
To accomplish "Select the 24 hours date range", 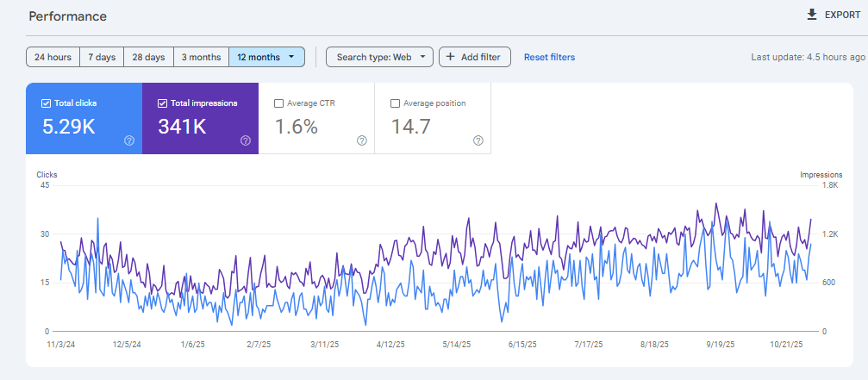I will click(53, 58).
